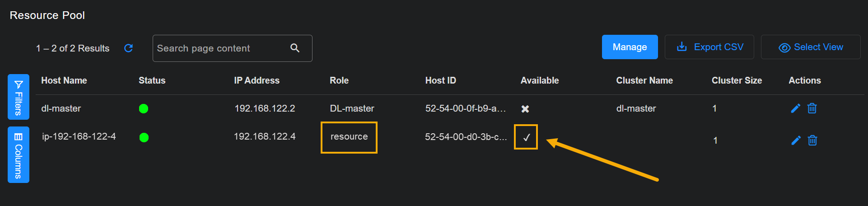868x206 pixels.
Task: Expand the Filters side panel
Action: [19, 97]
